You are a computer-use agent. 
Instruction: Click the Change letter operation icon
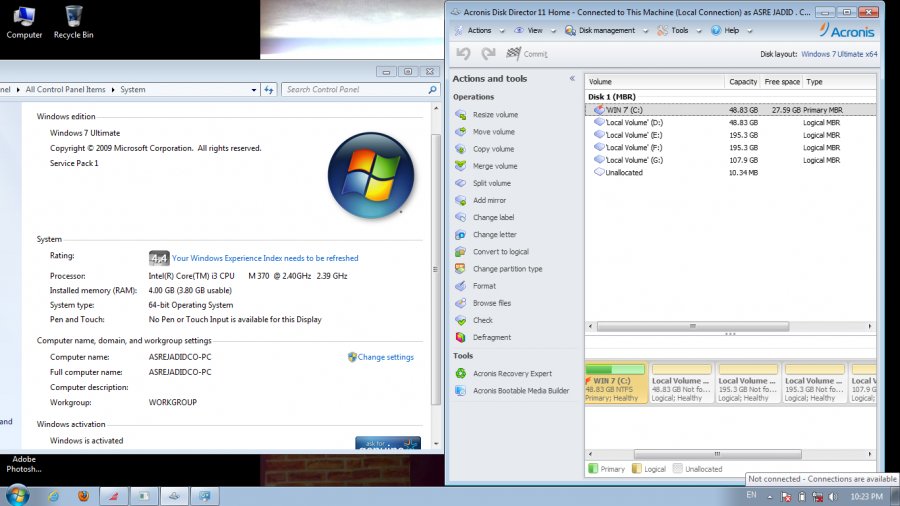tap(460, 235)
